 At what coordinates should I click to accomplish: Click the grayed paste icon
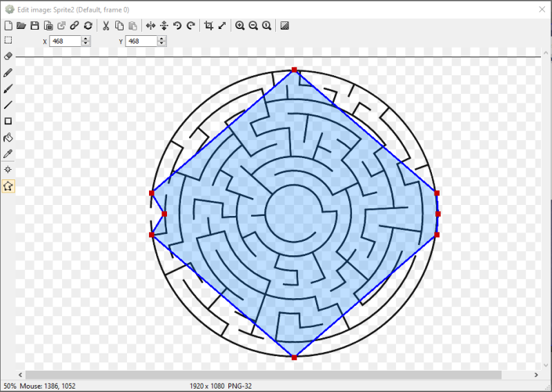point(132,26)
